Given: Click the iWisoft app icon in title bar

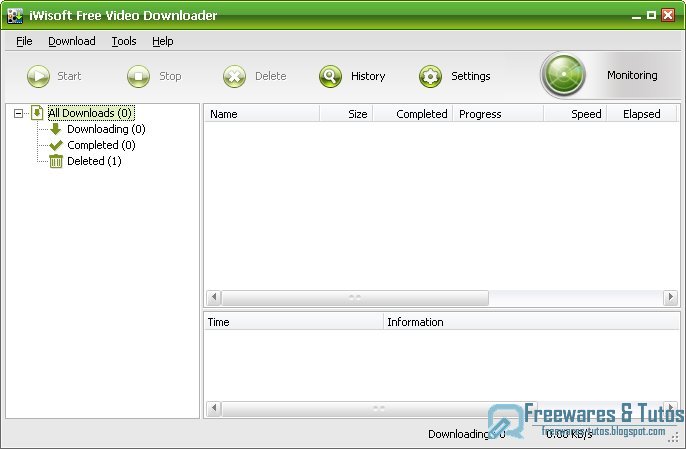Looking at the screenshot, I should [x=15, y=15].
